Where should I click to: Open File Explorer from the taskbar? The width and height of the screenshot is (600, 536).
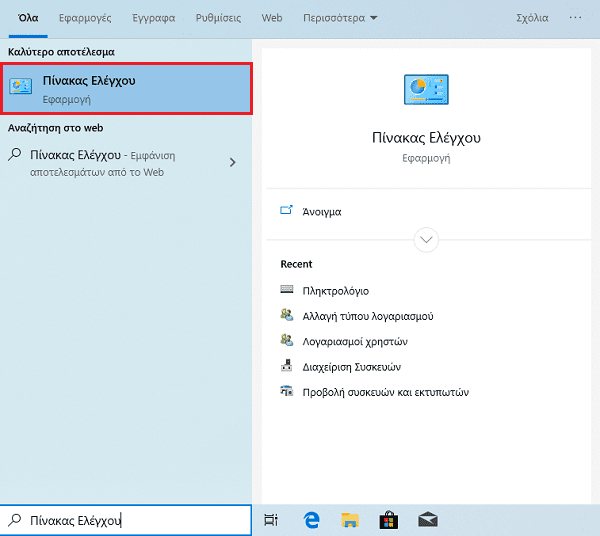tap(350, 520)
